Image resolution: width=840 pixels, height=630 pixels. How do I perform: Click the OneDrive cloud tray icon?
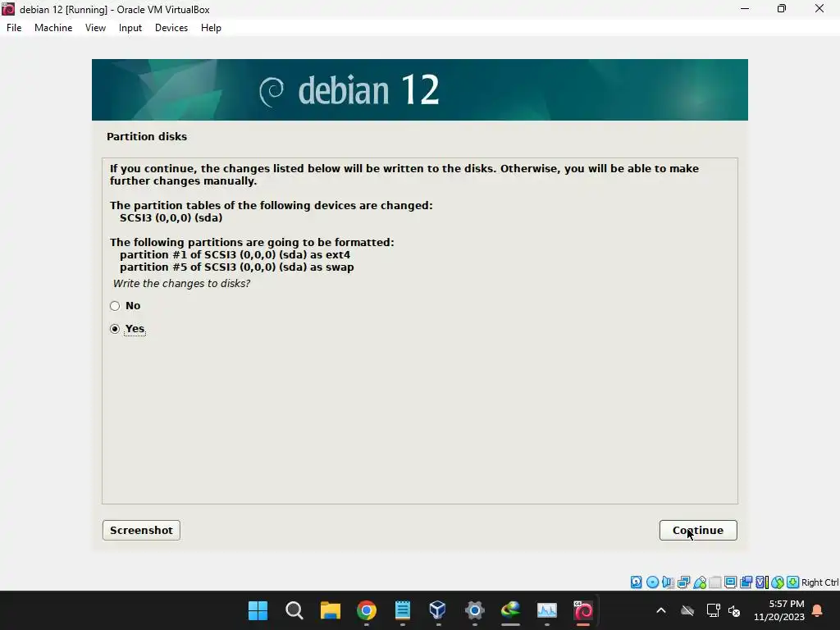tap(687, 610)
